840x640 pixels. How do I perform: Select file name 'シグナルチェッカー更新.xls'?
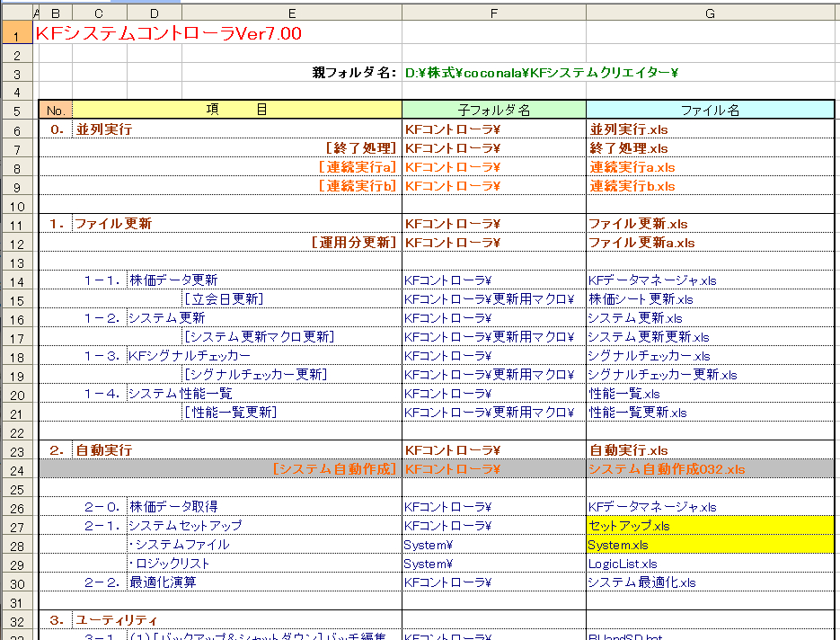tap(663, 374)
